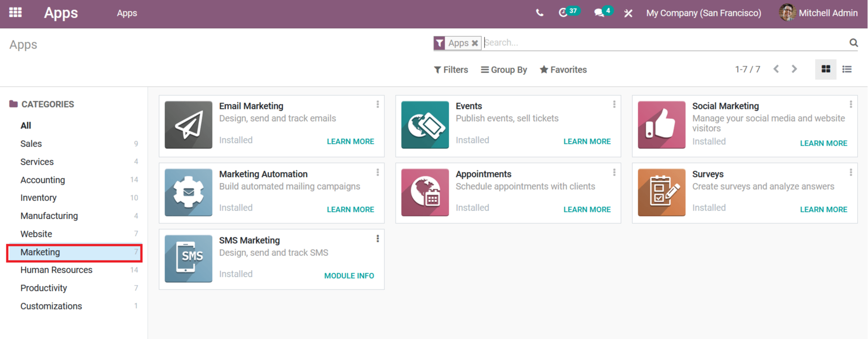The width and height of the screenshot is (868, 339).
Task: Click the Surveys app icon
Action: tap(661, 192)
